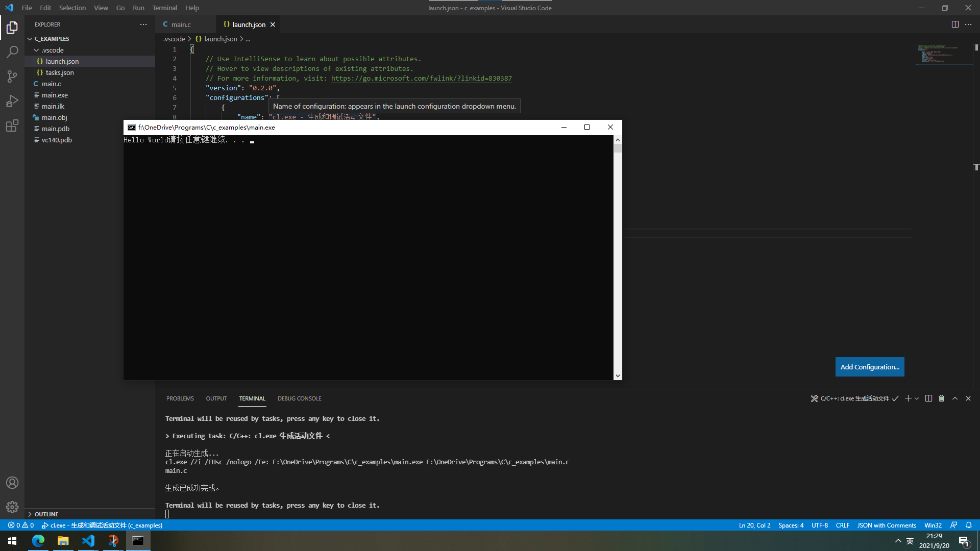Split the terminal panel
Image resolution: width=980 pixels, height=551 pixels.
point(928,398)
